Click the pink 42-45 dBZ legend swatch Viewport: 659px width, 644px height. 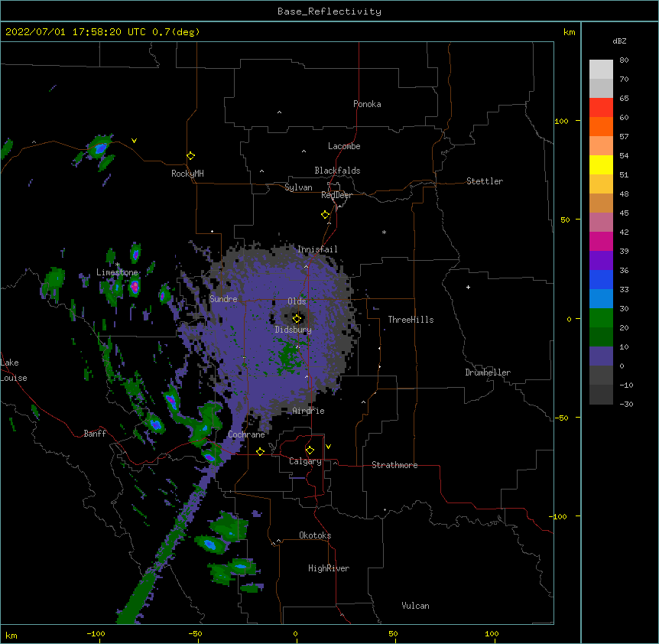click(601, 223)
